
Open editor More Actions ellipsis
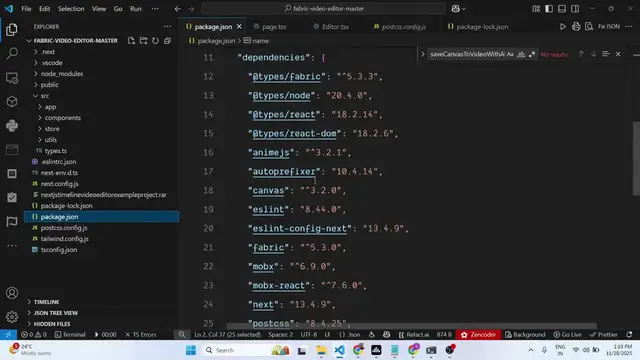click(628, 27)
